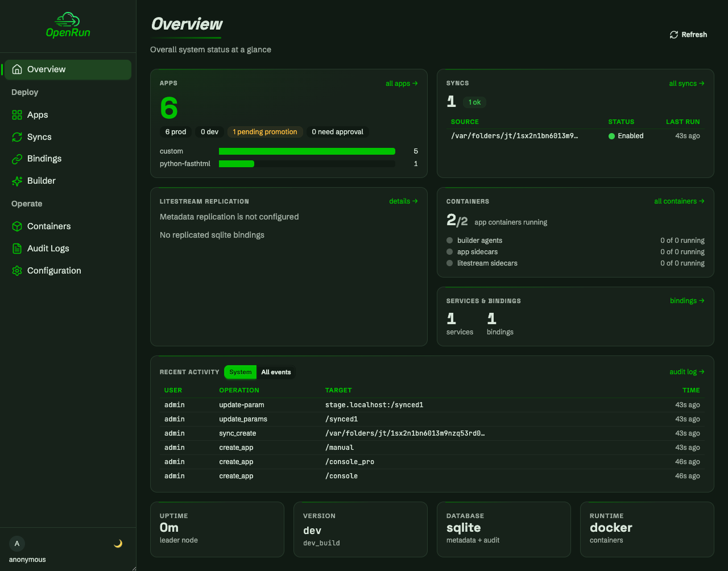
Task: Click the bindings count in Services card
Action: point(492,318)
